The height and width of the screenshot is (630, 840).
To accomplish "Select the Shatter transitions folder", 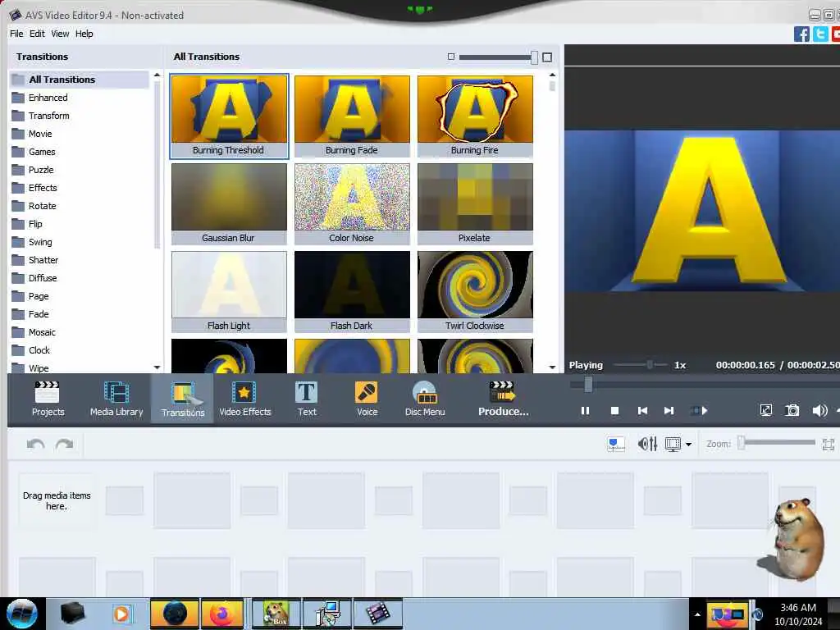I will pos(80,260).
